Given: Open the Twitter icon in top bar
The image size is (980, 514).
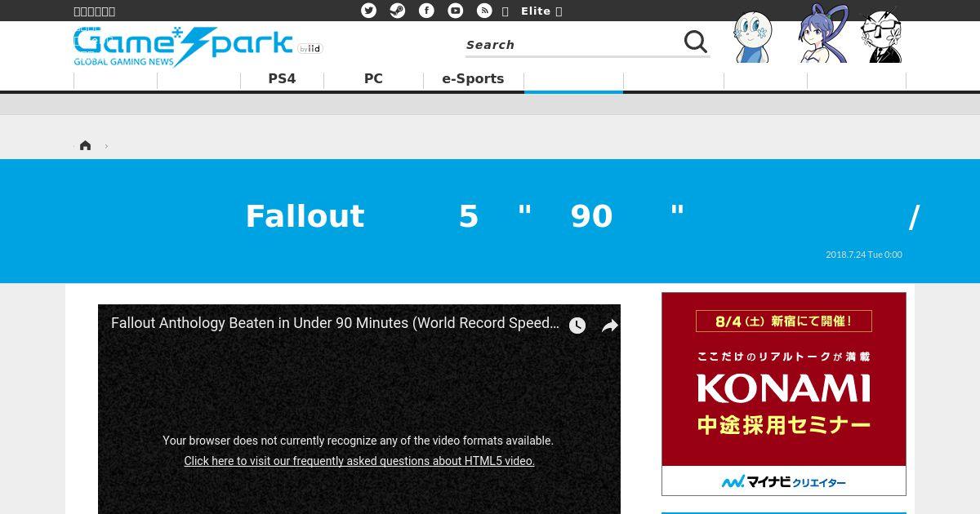Looking at the screenshot, I should (369, 11).
